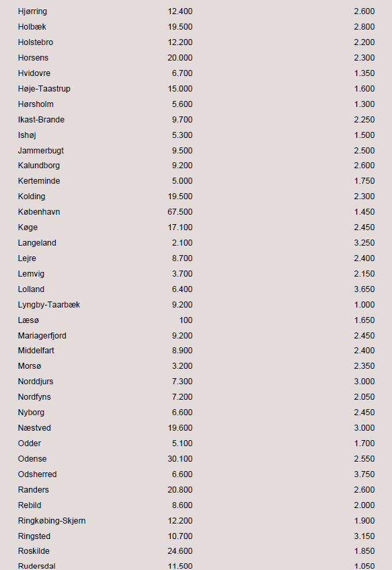Click the Rudersdal municipality name
Image resolution: width=392 pixels, height=570 pixels.
(x=37, y=566)
